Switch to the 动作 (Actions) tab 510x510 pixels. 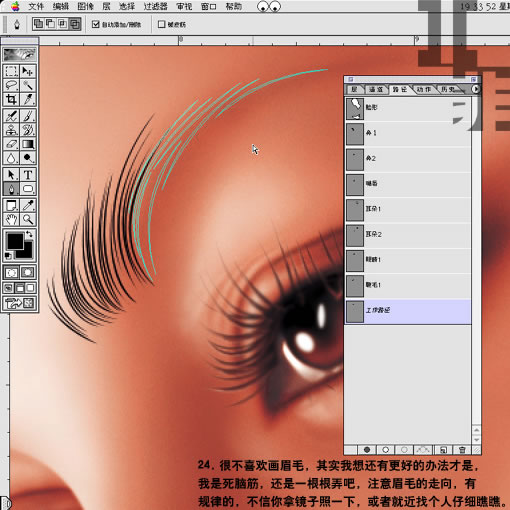pyautogui.click(x=424, y=89)
